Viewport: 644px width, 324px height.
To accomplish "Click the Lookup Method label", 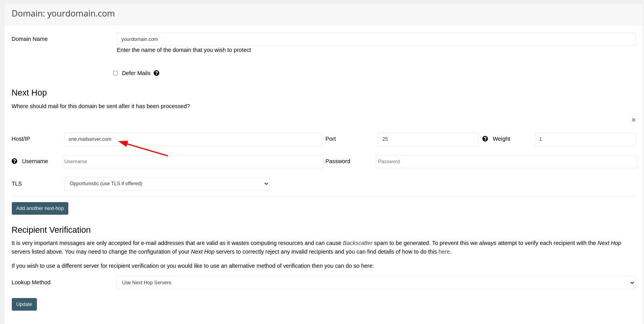I will click(x=31, y=282).
